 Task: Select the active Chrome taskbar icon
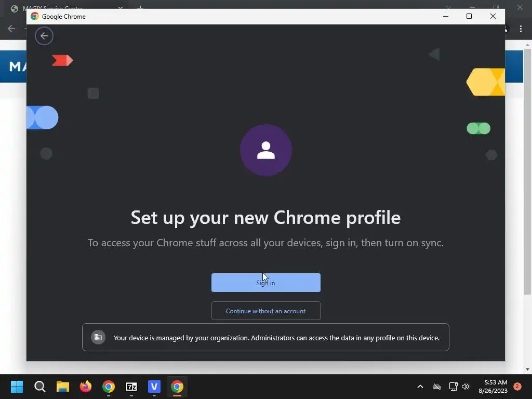(177, 387)
